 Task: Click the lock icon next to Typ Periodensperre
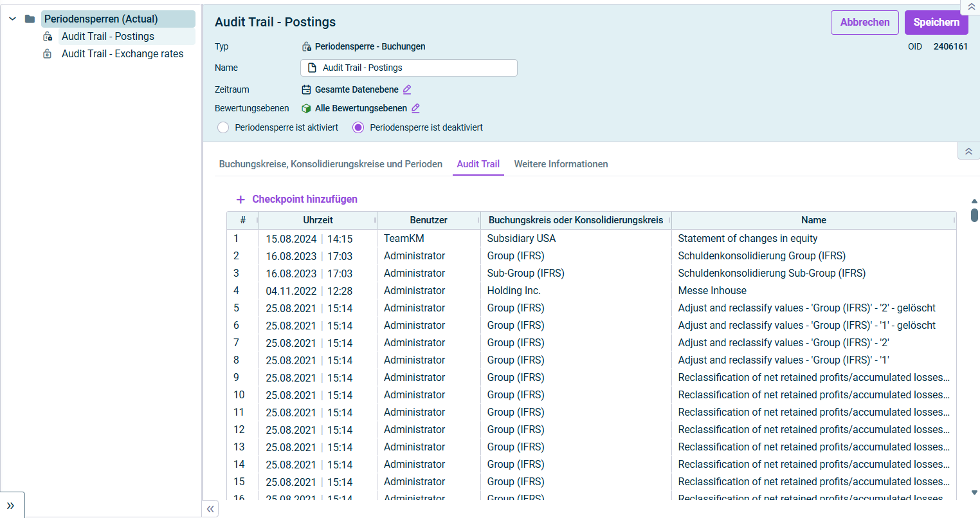[x=306, y=46]
